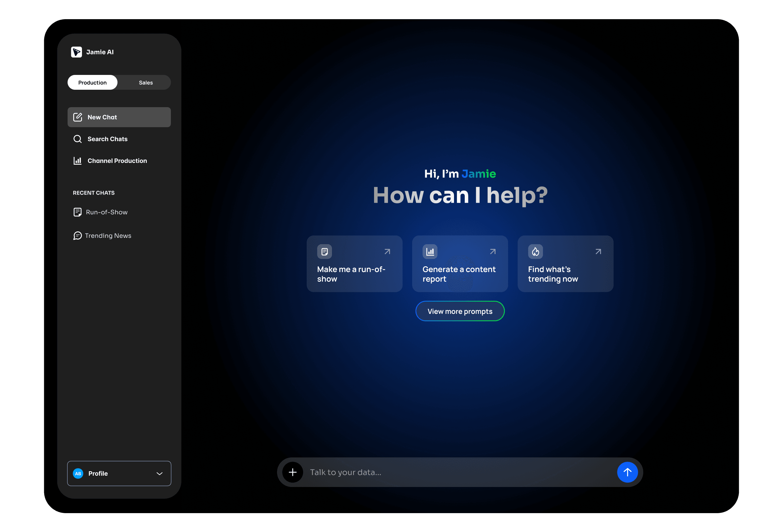Switch to Production mode
Viewport: 783px width, 532px height.
92,82
